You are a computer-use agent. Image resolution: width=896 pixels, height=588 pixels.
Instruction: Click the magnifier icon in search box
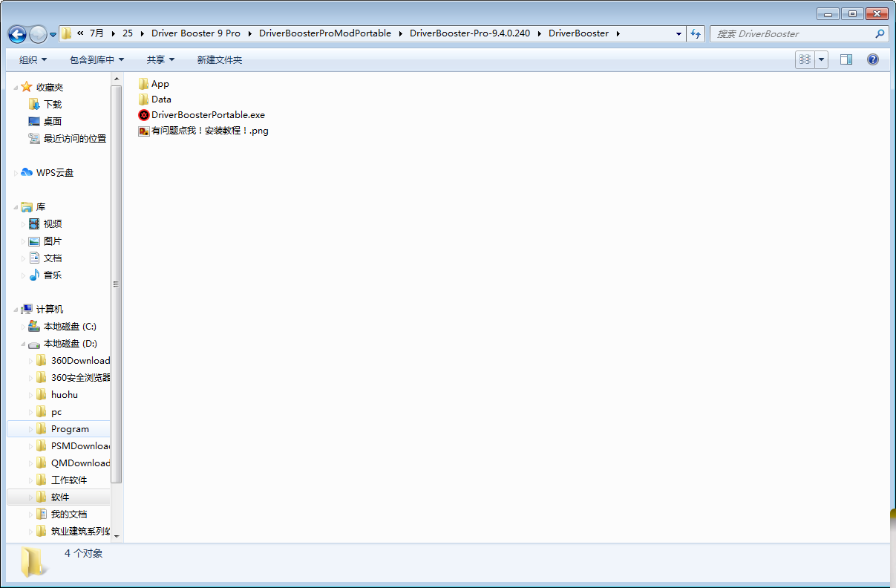(x=880, y=33)
